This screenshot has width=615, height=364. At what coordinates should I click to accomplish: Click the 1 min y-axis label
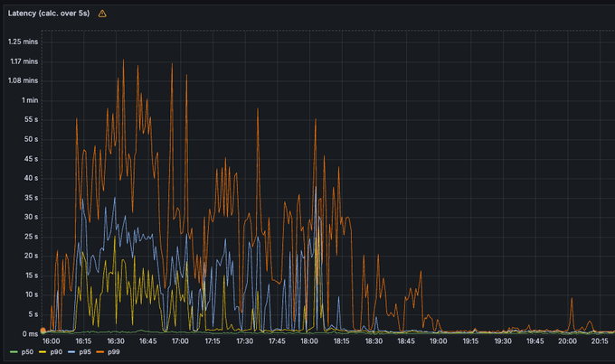(30, 100)
